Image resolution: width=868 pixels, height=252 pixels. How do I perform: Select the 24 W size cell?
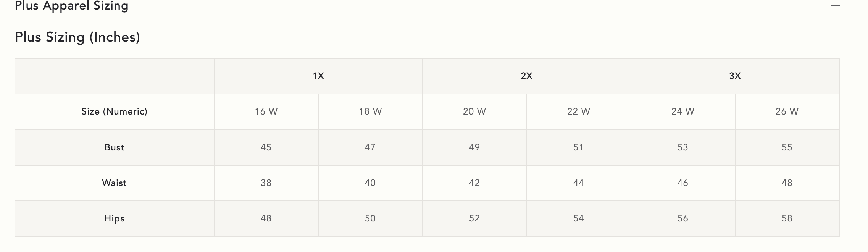click(683, 111)
